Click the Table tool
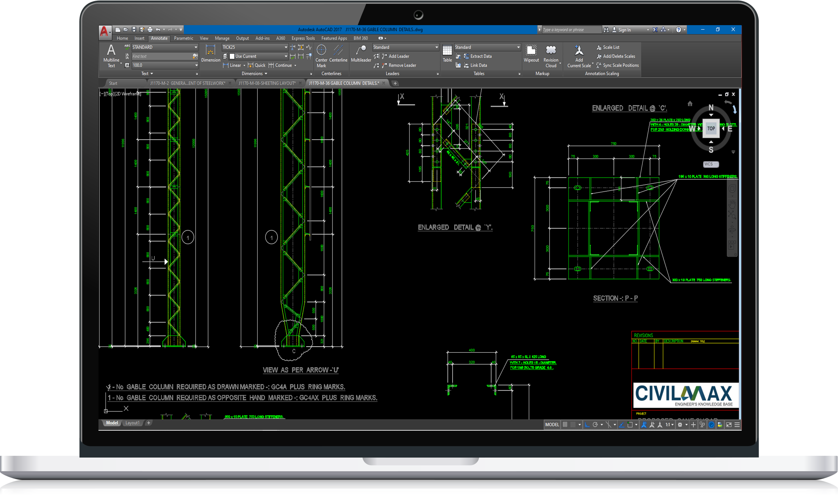 pos(447,53)
